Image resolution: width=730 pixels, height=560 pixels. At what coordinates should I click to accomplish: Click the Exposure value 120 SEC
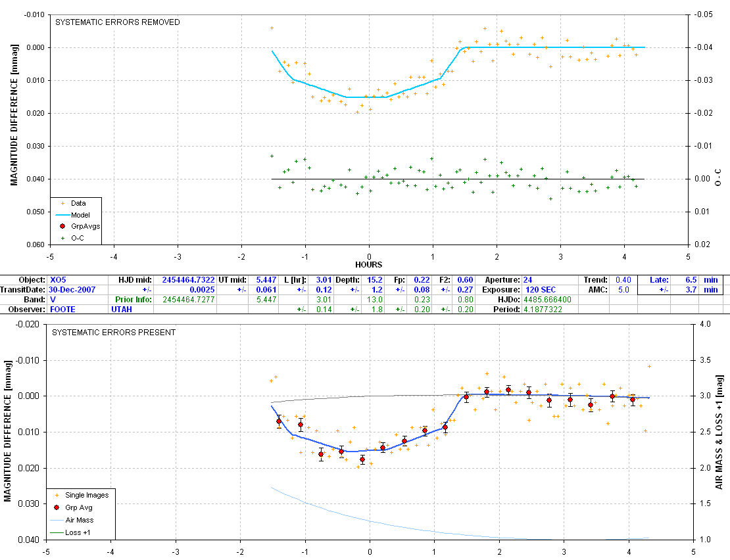point(541,290)
